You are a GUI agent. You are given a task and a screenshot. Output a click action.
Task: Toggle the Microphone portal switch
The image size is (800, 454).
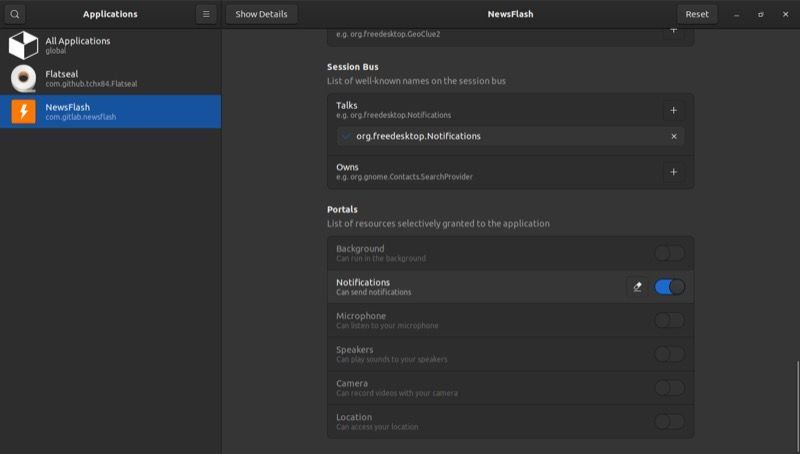tap(669, 320)
